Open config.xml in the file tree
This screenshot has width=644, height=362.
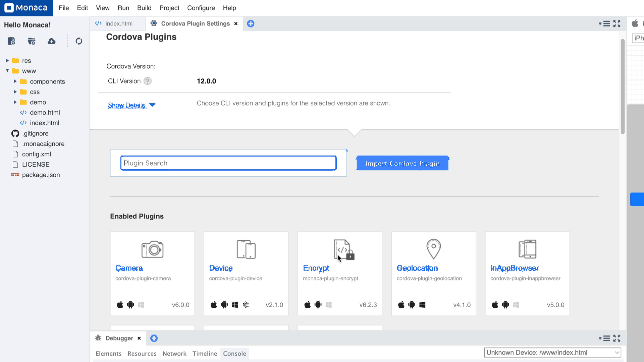[37, 154]
